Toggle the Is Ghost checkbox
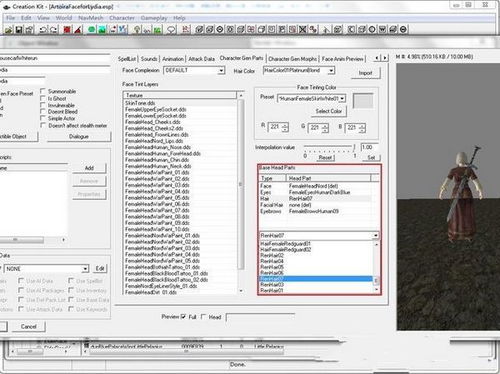Image resolution: width=500 pixels, height=374 pixels. pos(43,98)
